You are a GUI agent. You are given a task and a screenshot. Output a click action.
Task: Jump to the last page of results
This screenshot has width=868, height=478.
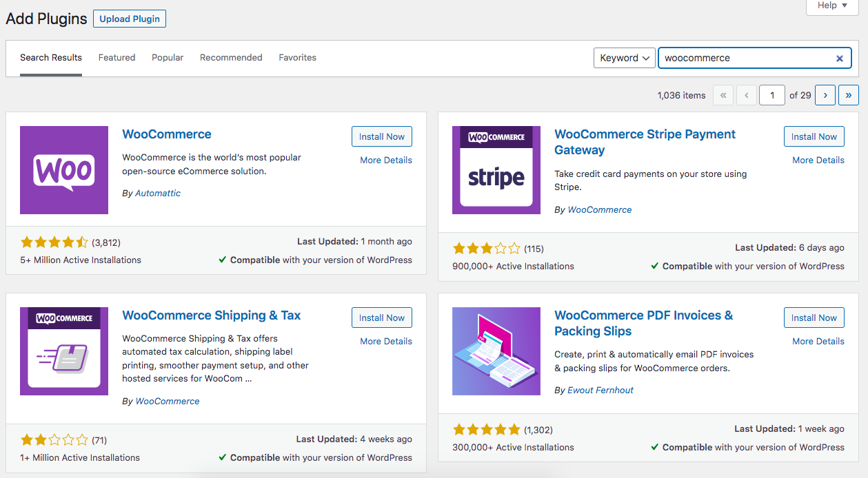(x=849, y=95)
